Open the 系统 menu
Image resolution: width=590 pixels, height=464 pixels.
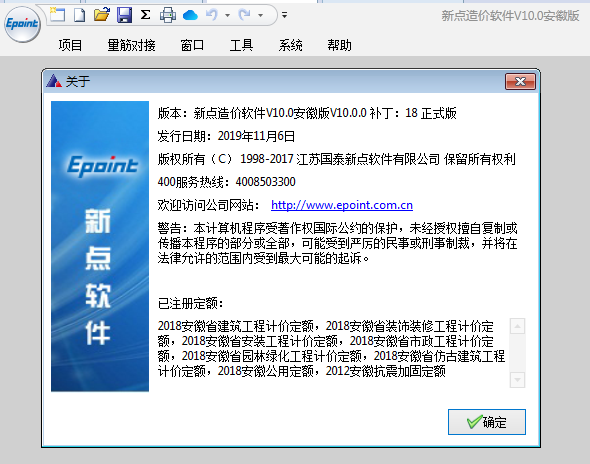[290, 45]
